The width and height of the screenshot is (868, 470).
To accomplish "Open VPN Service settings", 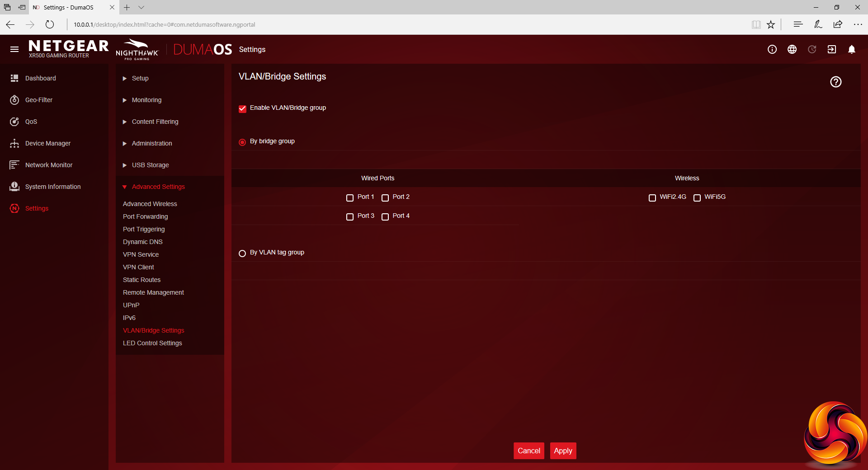I will tap(141, 254).
